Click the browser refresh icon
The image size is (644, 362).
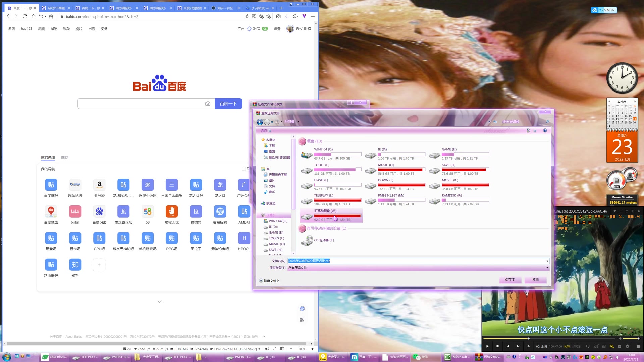point(25,16)
